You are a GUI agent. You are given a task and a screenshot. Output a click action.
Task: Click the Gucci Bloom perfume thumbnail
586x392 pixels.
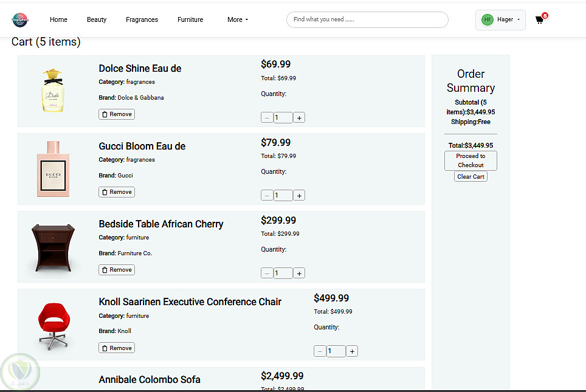coord(53,169)
